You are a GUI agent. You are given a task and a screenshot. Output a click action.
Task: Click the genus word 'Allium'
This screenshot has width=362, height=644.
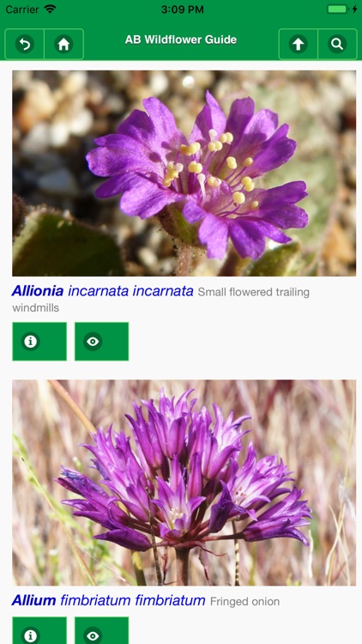click(x=33, y=600)
